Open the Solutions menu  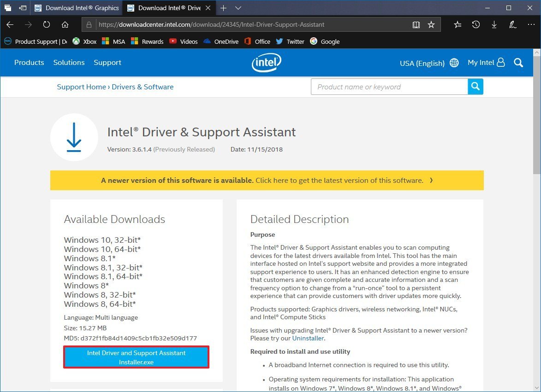[69, 62]
